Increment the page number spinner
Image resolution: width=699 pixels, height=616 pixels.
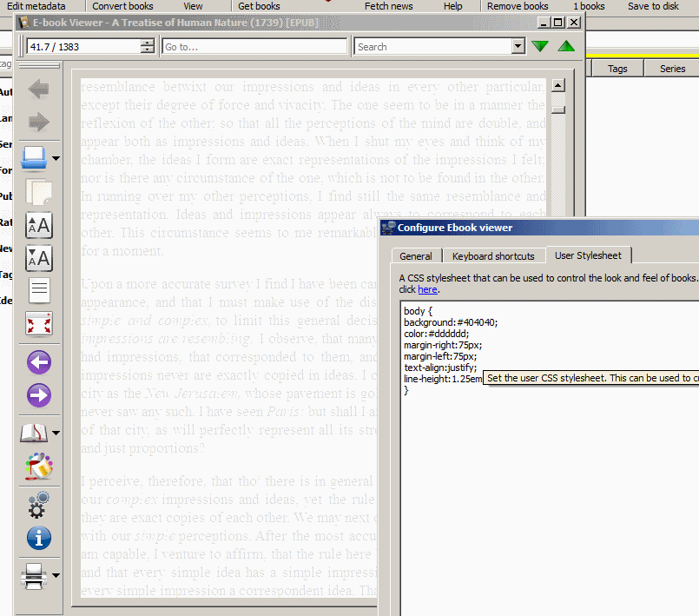[147, 43]
